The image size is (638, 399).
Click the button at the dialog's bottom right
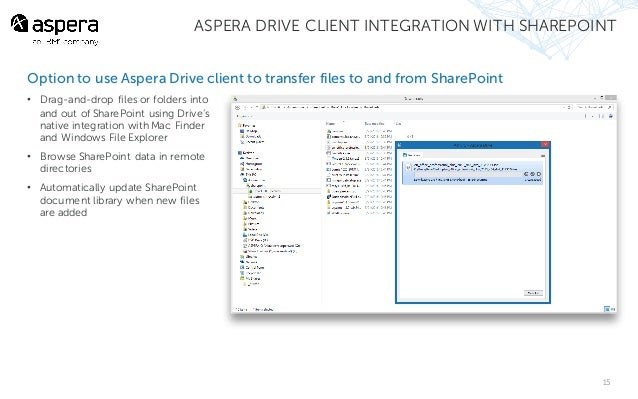(533, 293)
